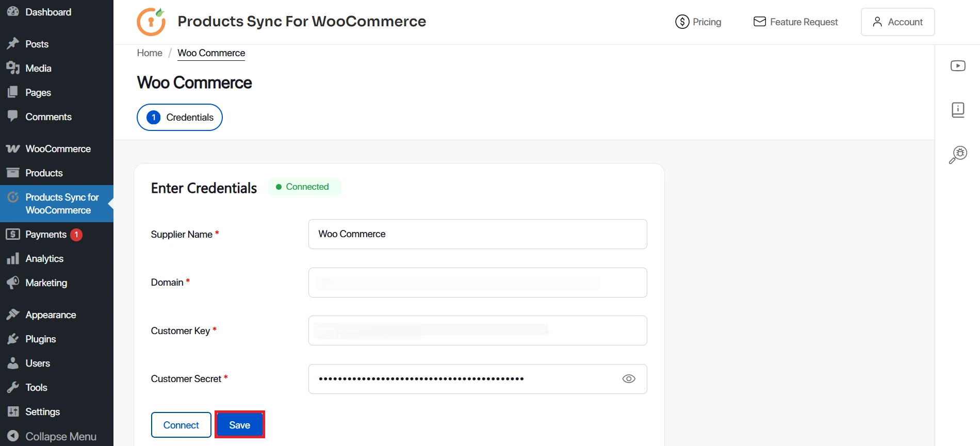Viewport: 980px width, 446px height.
Task: Open the Dashboard menu item
Action: (x=57, y=12)
